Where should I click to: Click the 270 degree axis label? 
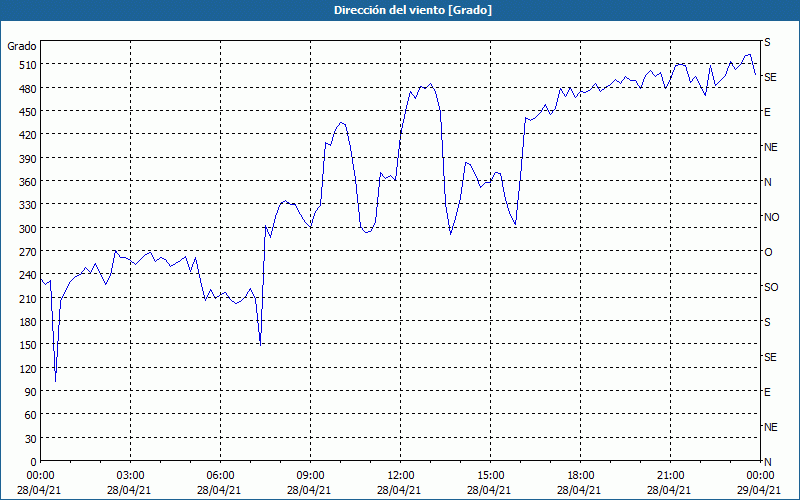(x=29, y=252)
